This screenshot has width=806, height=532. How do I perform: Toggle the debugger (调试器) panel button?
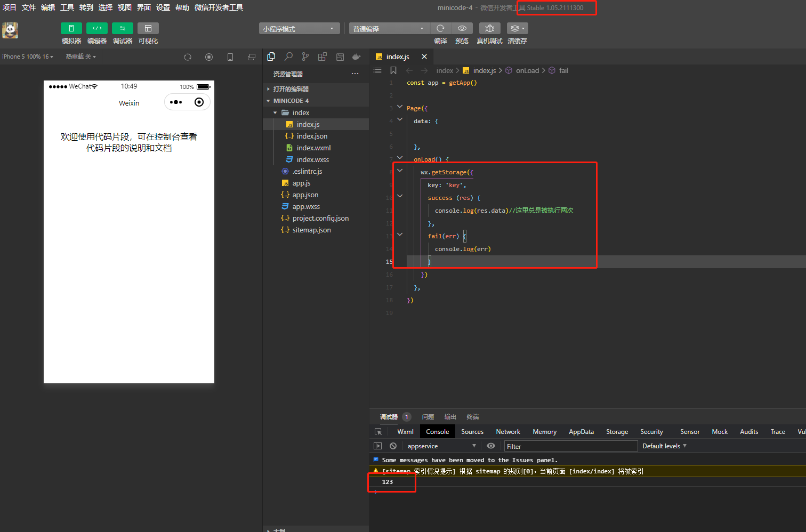click(x=123, y=28)
